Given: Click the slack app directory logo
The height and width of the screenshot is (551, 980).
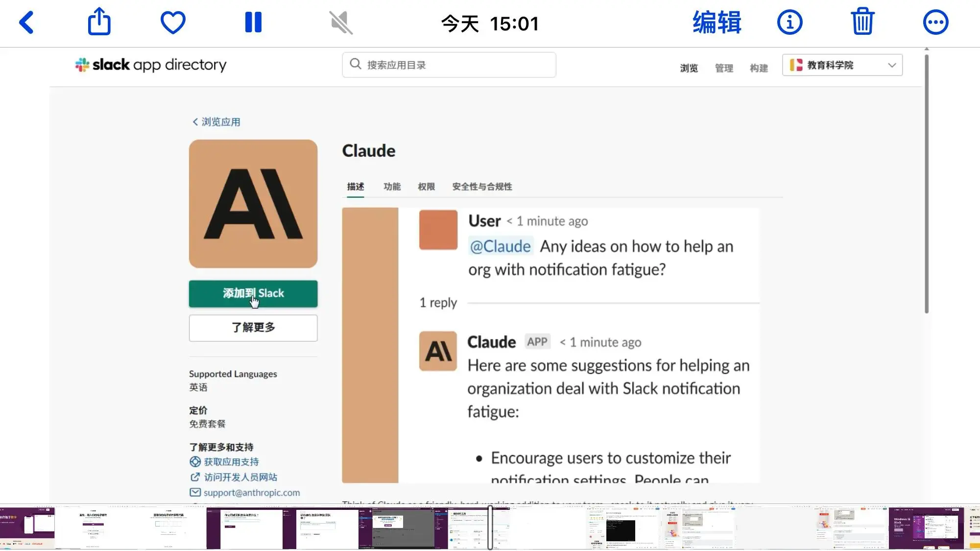Looking at the screenshot, I should [x=151, y=65].
